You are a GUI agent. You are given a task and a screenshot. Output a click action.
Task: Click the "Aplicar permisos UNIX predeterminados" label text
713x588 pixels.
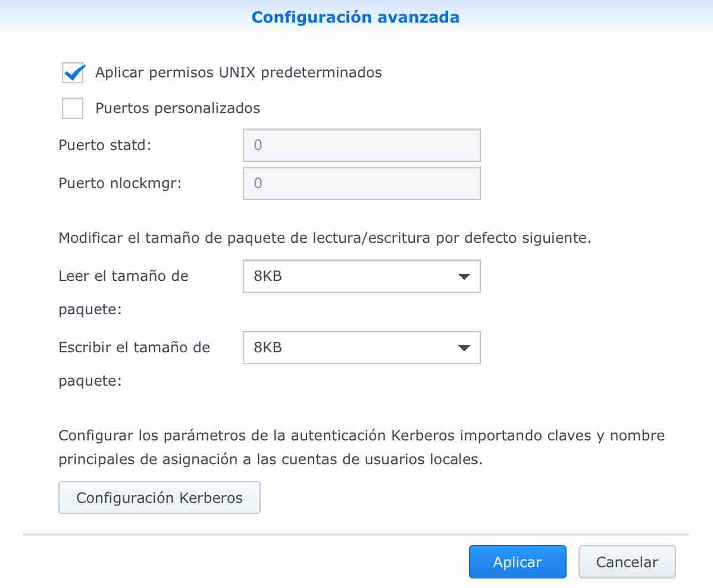[238, 73]
